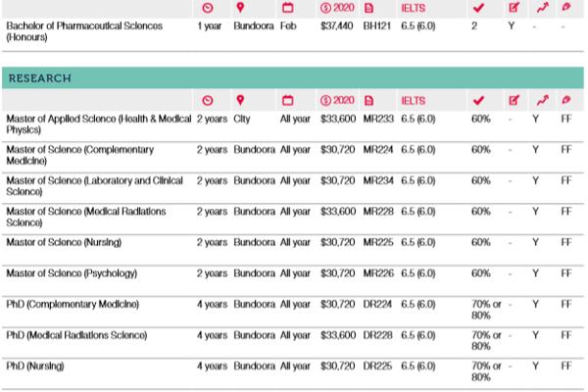
Task: Click the IELTS column label in Research header
Action: [413, 100]
